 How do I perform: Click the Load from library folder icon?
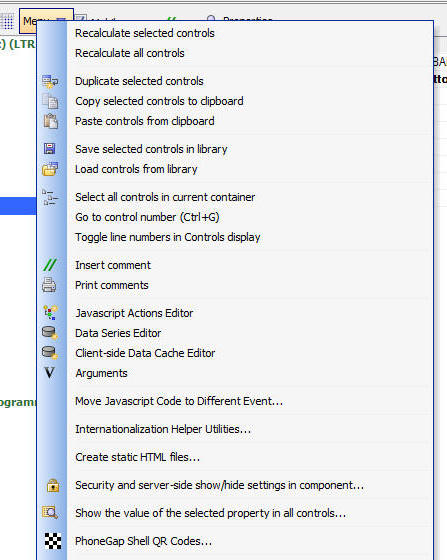coord(50,169)
